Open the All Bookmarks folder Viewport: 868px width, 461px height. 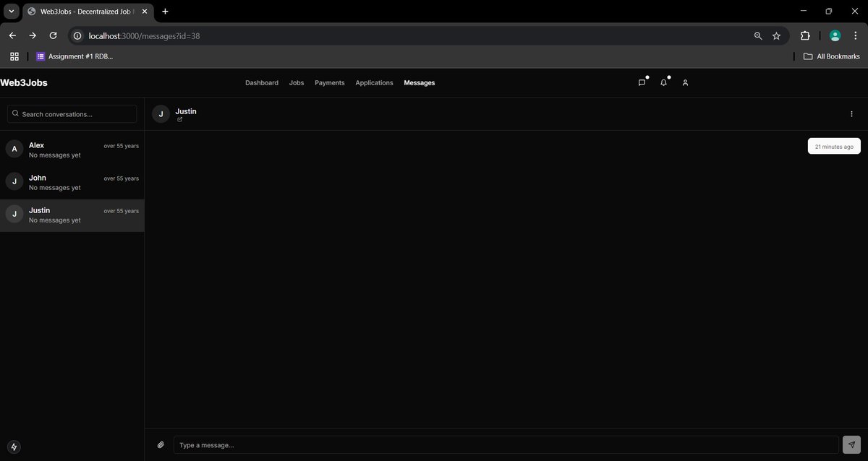(x=832, y=56)
